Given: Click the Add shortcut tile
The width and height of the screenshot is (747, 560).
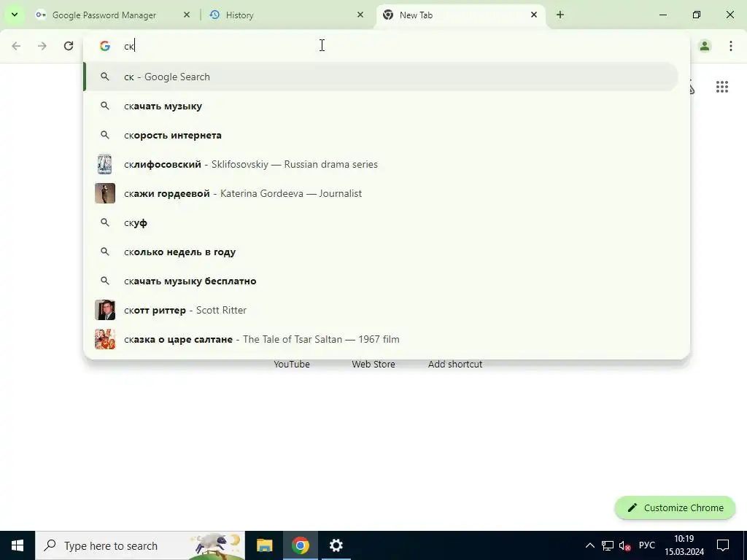Looking at the screenshot, I should [455, 364].
